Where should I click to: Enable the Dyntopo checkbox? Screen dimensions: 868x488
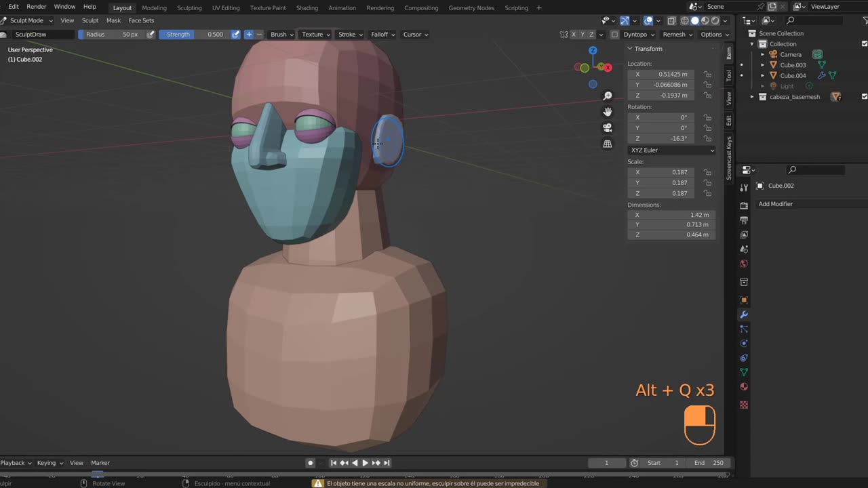click(x=614, y=35)
